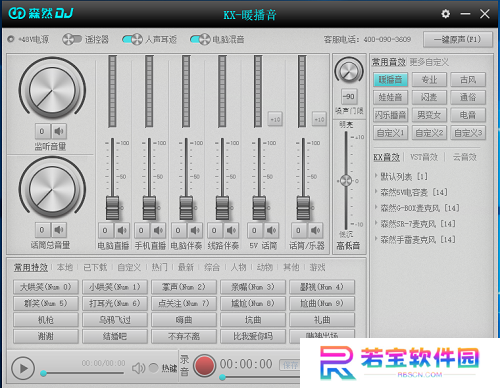This screenshot has height=388, width=500.
Task: Toggle +10 boost on 5V 话筒 channel
Action: (x=275, y=119)
